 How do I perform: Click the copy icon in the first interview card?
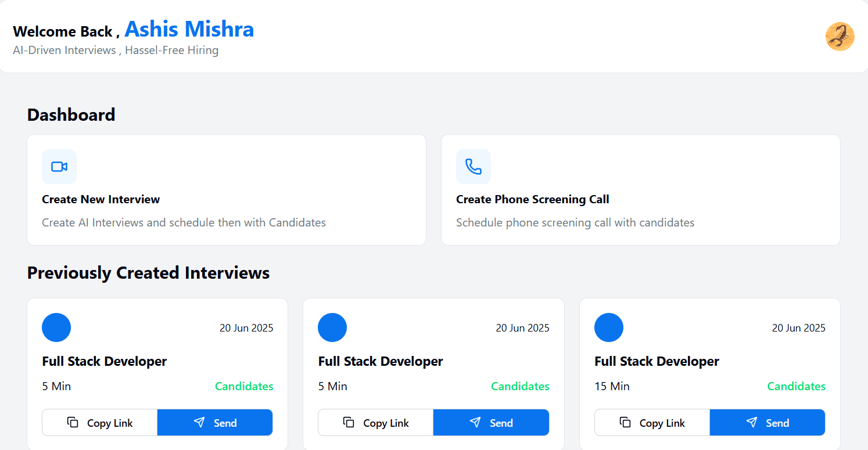click(x=73, y=423)
